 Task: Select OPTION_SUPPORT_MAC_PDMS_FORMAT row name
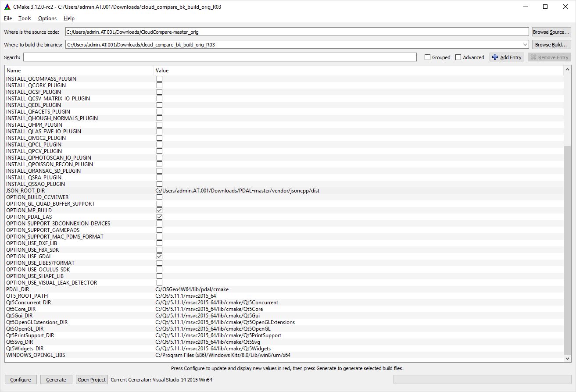[55, 237]
